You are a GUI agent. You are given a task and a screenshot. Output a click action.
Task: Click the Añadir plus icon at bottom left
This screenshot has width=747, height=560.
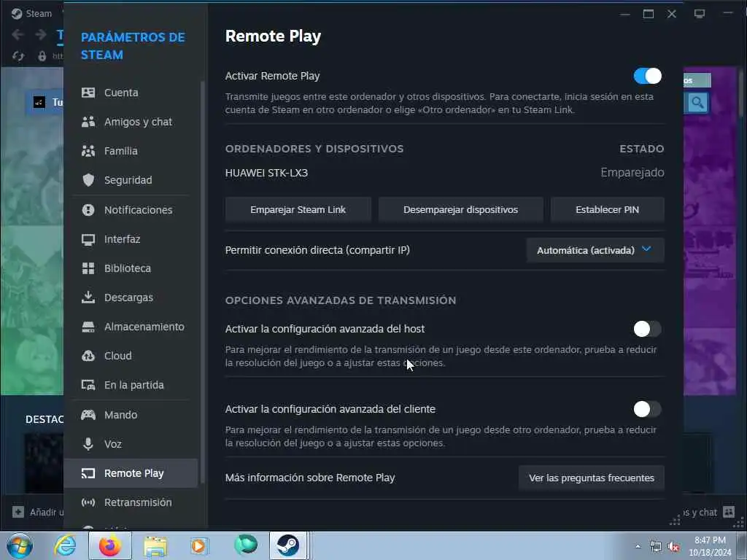tap(18, 512)
